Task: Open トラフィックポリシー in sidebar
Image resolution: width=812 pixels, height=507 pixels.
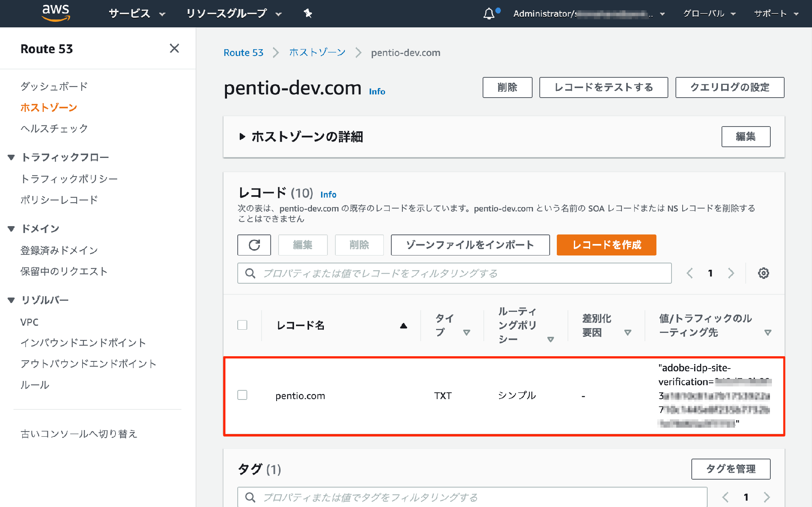Action: (69, 179)
